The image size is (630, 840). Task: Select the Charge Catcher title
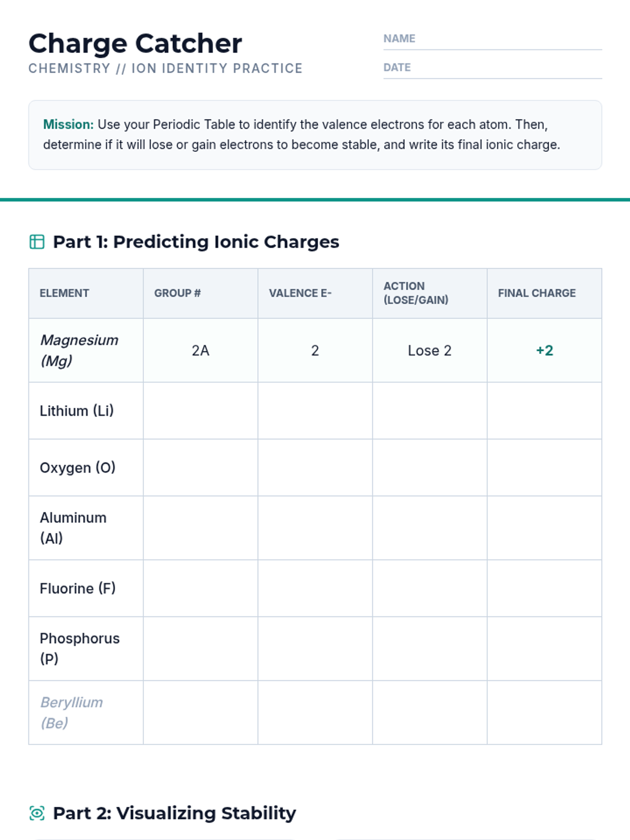(x=135, y=44)
